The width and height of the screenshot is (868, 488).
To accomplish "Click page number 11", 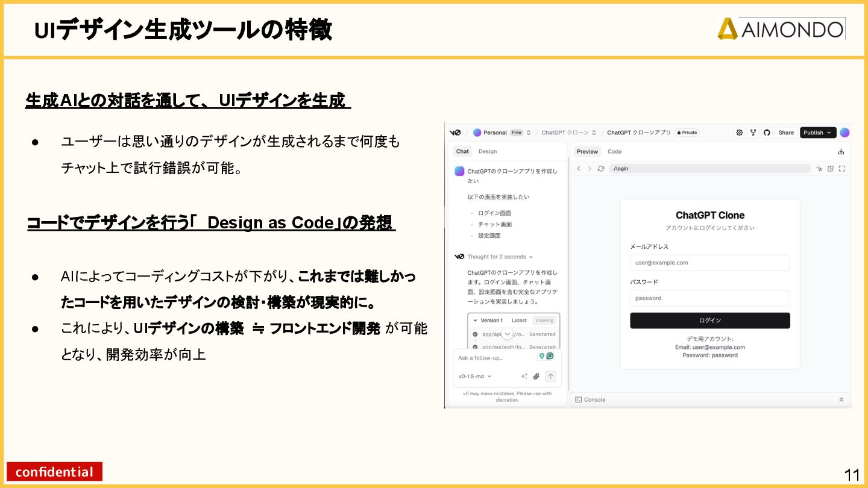I will (x=852, y=475).
